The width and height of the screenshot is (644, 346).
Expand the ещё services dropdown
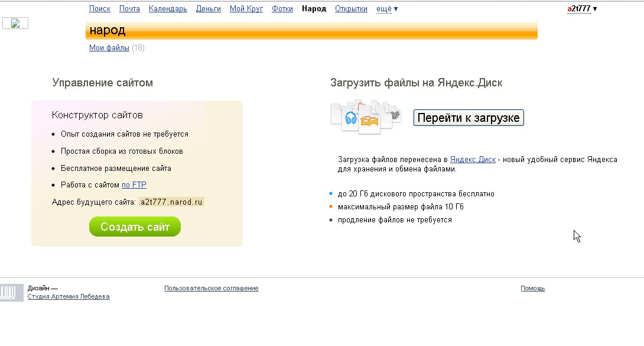coord(387,9)
